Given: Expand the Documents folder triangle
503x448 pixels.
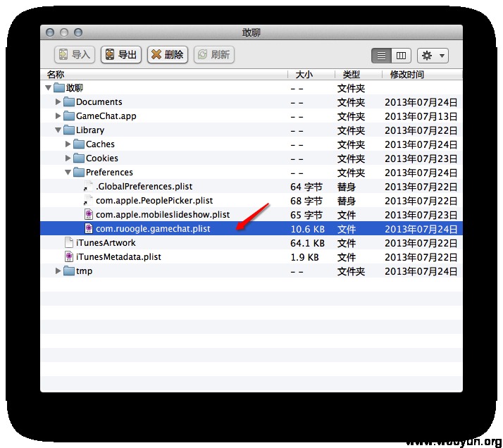Looking at the screenshot, I should 58,101.
